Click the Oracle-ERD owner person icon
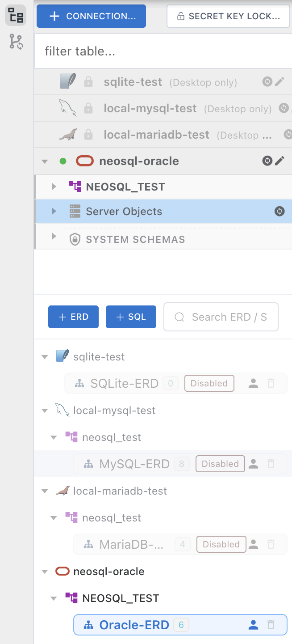 tap(254, 625)
